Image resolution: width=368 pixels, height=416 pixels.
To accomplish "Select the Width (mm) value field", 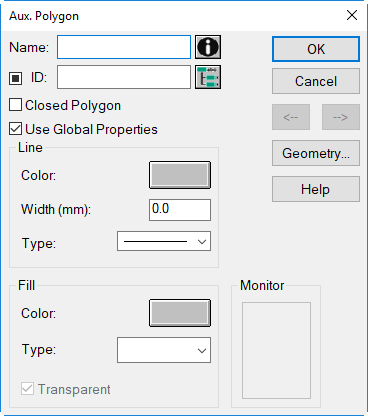I will point(180,210).
